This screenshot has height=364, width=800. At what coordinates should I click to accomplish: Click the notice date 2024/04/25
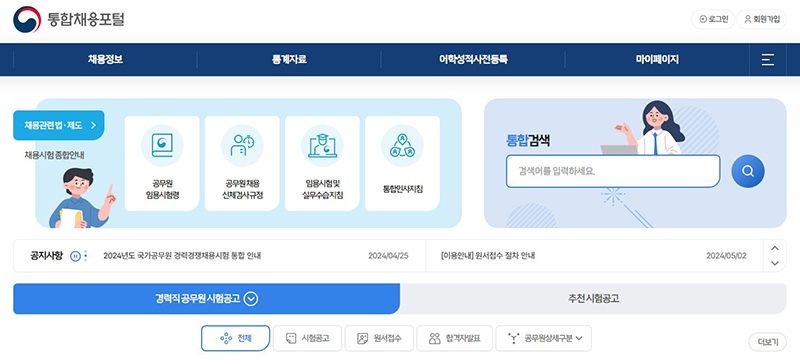click(388, 256)
